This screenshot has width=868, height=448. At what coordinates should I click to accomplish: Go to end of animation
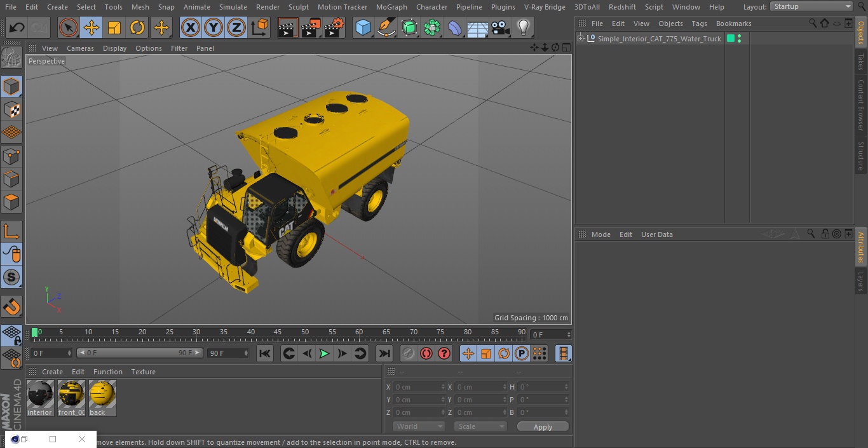pyautogui.click(x=384, y=353)
